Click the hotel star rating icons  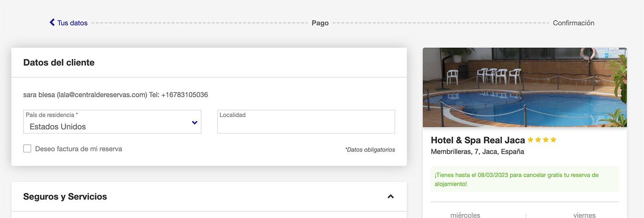tap(542, 140)
